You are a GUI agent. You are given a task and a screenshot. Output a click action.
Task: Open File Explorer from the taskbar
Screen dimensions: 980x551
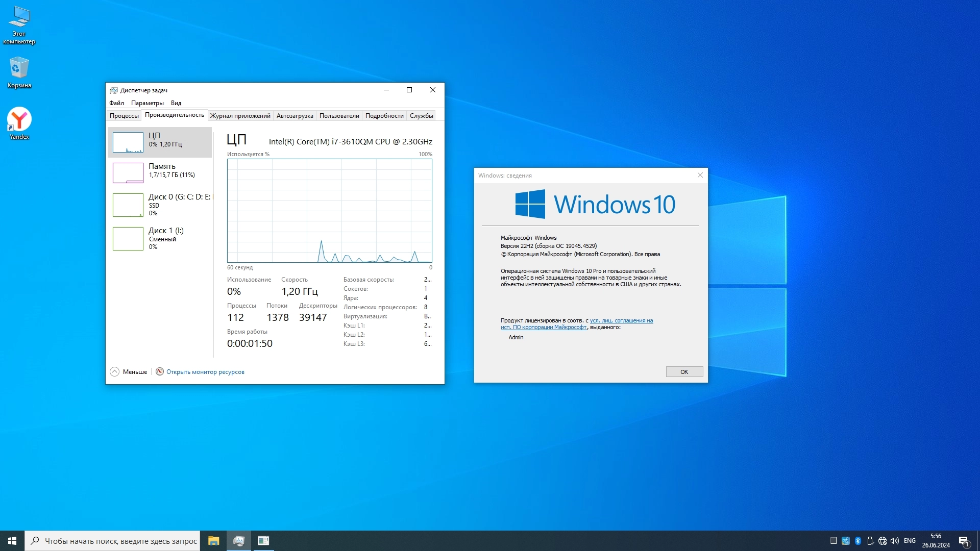(x=213, y=541)
